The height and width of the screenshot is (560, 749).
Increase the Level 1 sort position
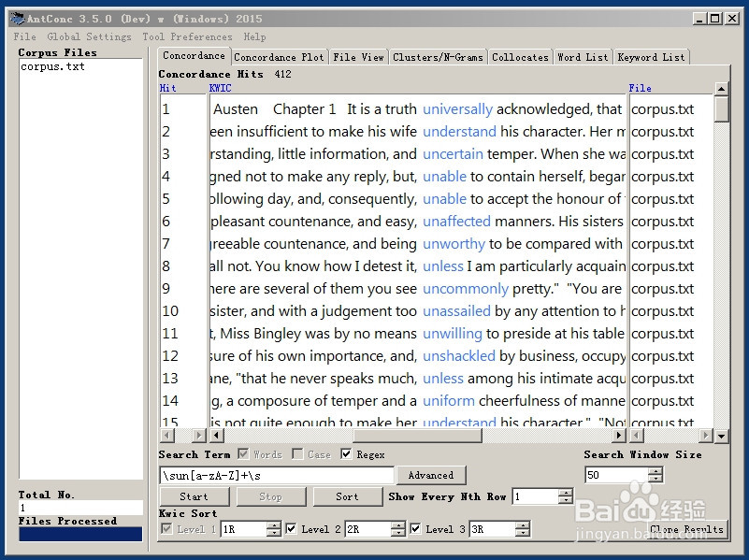click(x=274, y=525)
